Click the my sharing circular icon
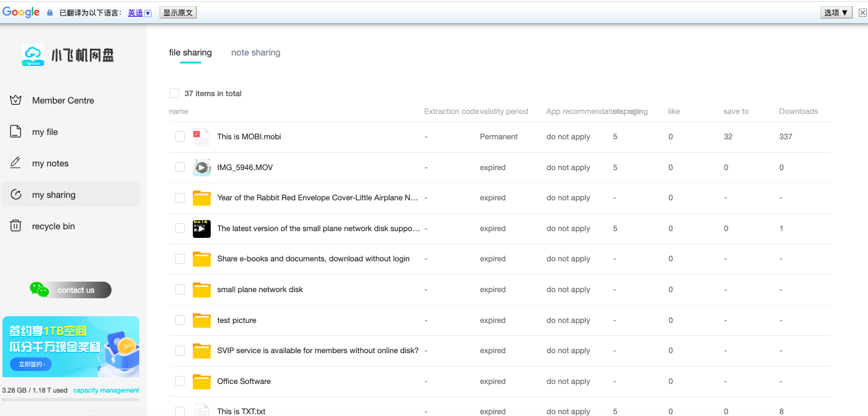 click(x=15, y=195)
